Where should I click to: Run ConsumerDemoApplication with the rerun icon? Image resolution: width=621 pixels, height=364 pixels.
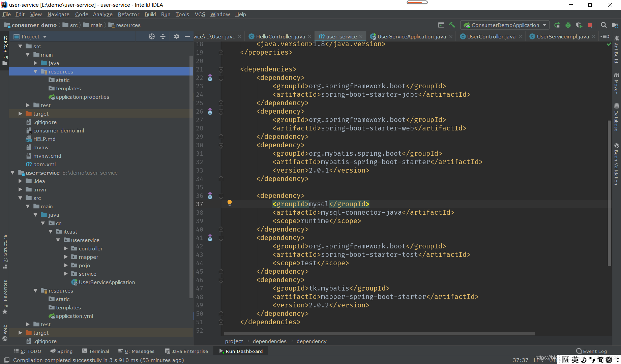(x=557, y=25)
